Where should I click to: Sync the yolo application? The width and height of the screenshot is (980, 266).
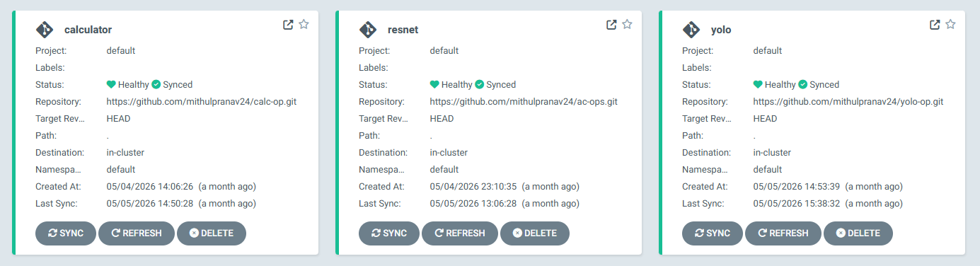pos(713,233)
